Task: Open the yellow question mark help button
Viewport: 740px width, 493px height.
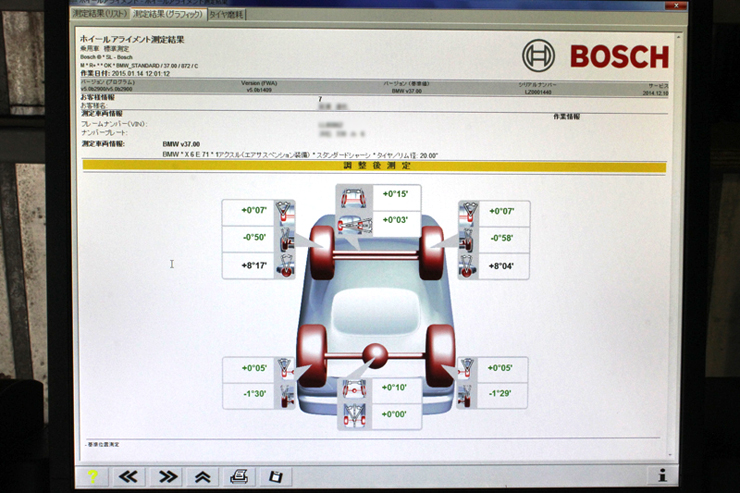Action: (92, 476)
